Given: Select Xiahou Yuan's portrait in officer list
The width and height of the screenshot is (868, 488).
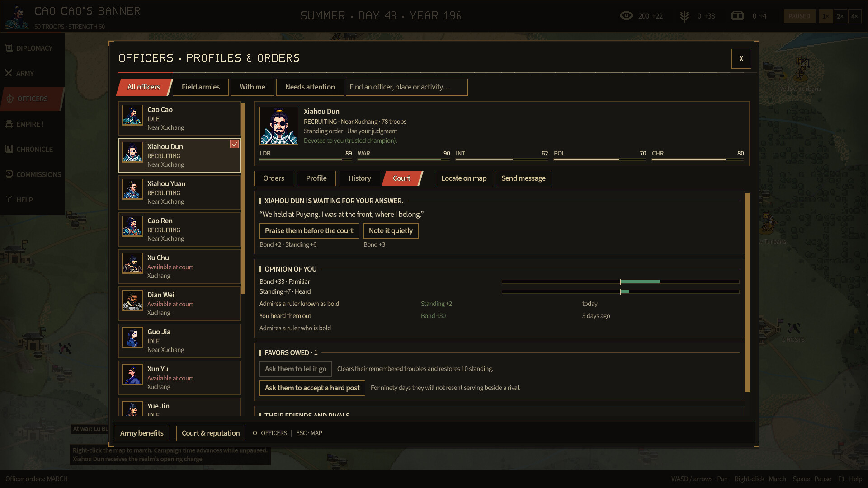Looking at the screenshot, I should (132, 190).
